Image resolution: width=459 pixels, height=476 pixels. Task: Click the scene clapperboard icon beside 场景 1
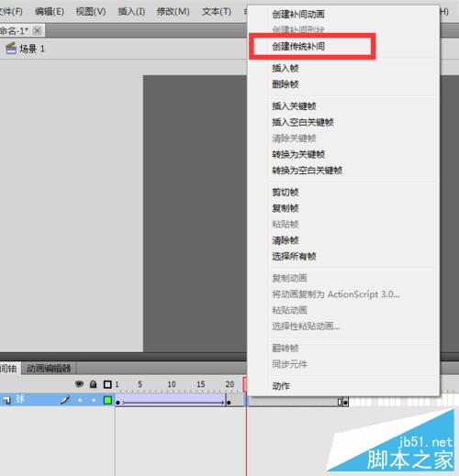[x=11, y=49]
